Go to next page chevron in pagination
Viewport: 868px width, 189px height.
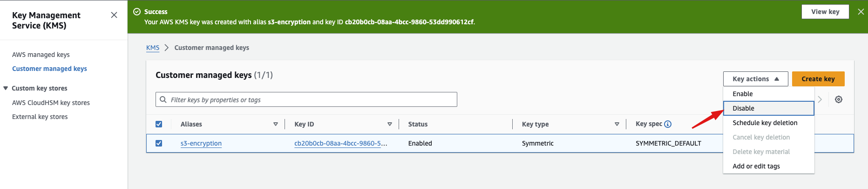[x=820, y=99]
